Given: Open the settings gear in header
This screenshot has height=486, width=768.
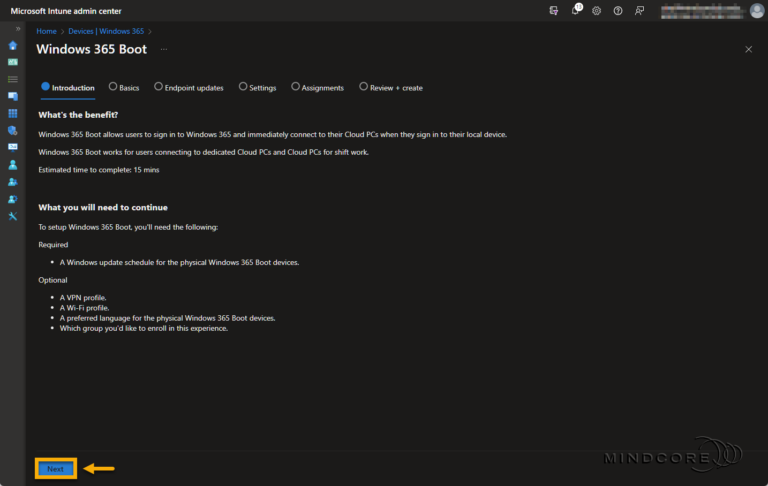Looking at the screenshot, I should coord(597,10).
